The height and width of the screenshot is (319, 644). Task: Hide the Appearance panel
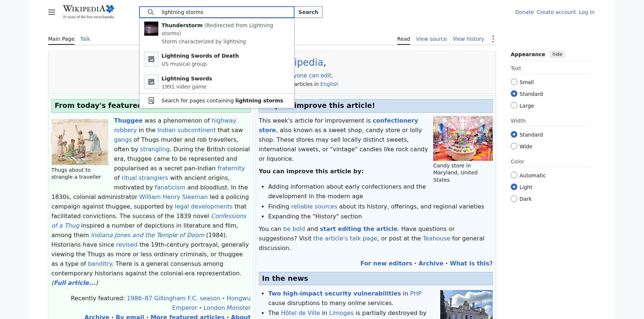coord(557,54)
